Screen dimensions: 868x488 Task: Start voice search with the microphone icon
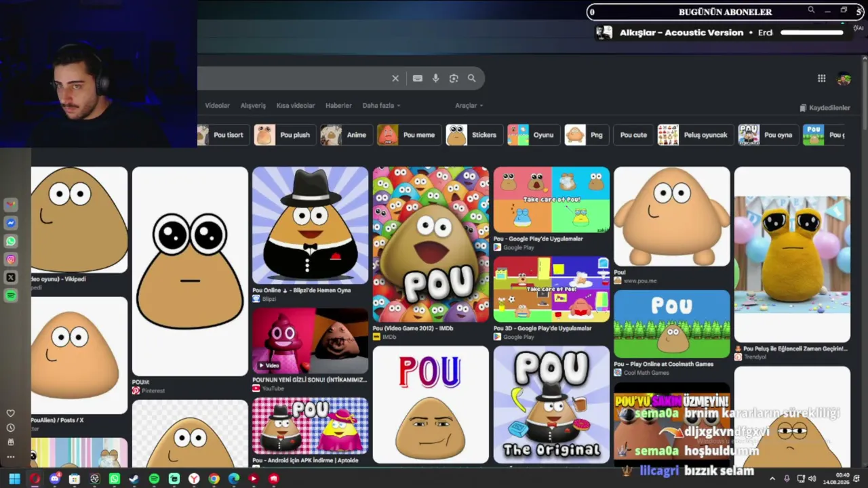pos(435,79)
